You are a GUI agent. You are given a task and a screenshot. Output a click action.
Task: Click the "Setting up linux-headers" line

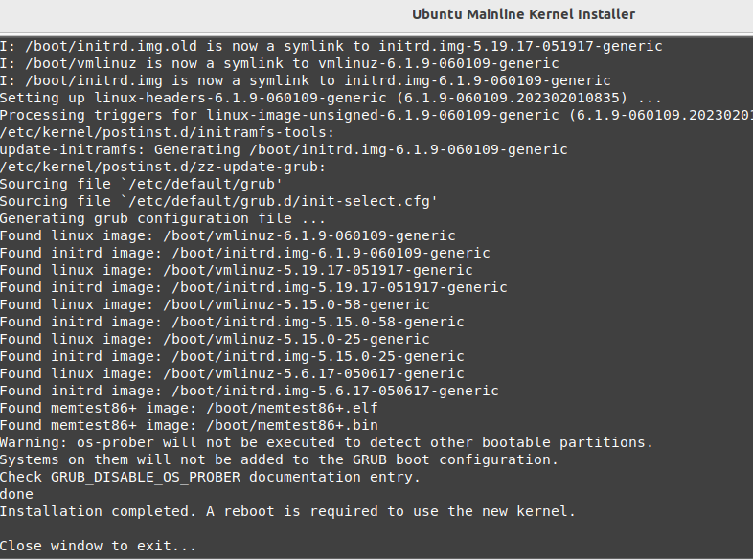pos(331,98)
